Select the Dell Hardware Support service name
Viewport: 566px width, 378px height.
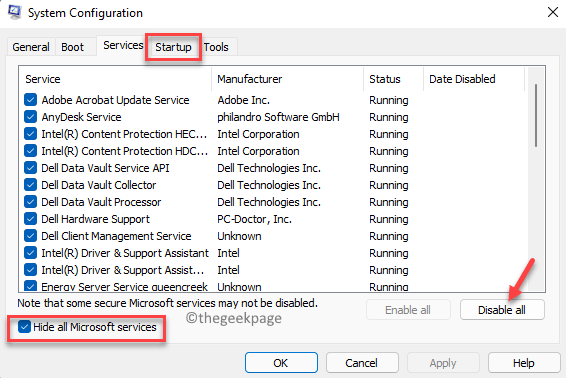95,219
